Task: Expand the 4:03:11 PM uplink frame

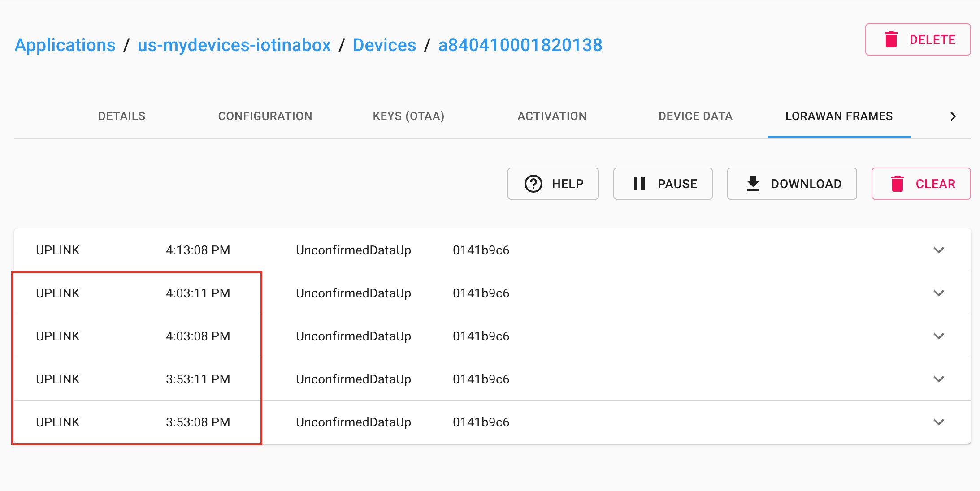Action: [939, 293]
